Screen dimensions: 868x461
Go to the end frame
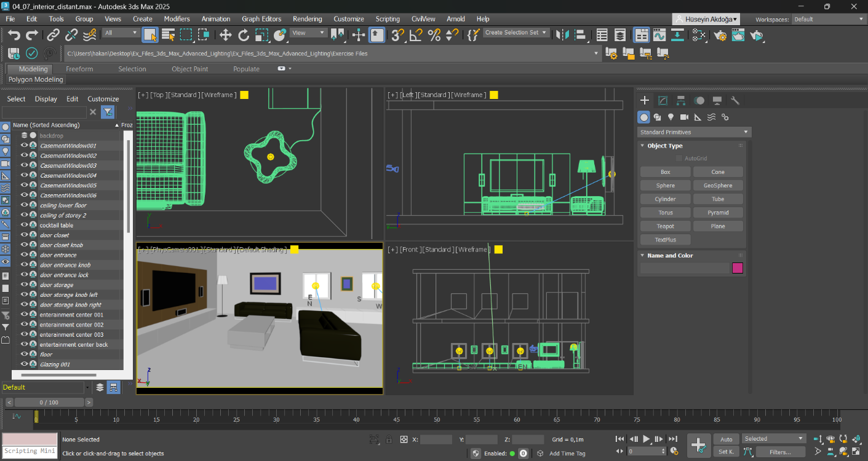tap(673, 439)
